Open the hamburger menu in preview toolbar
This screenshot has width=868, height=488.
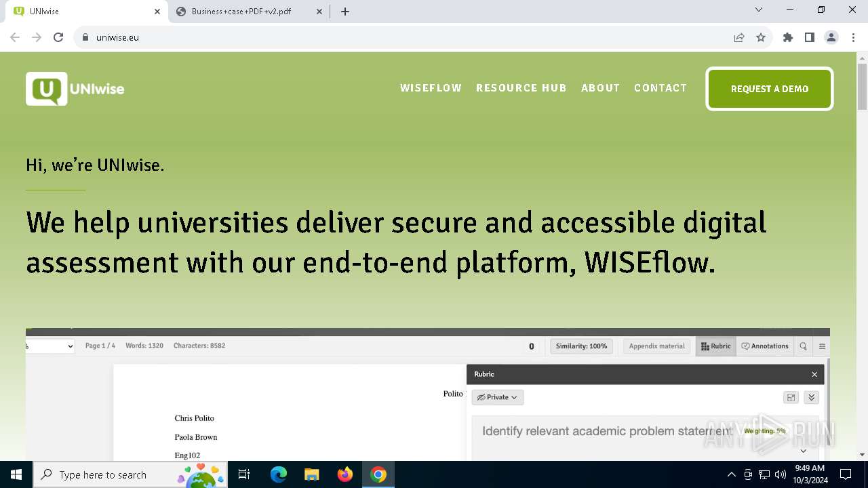coord(822,346)
